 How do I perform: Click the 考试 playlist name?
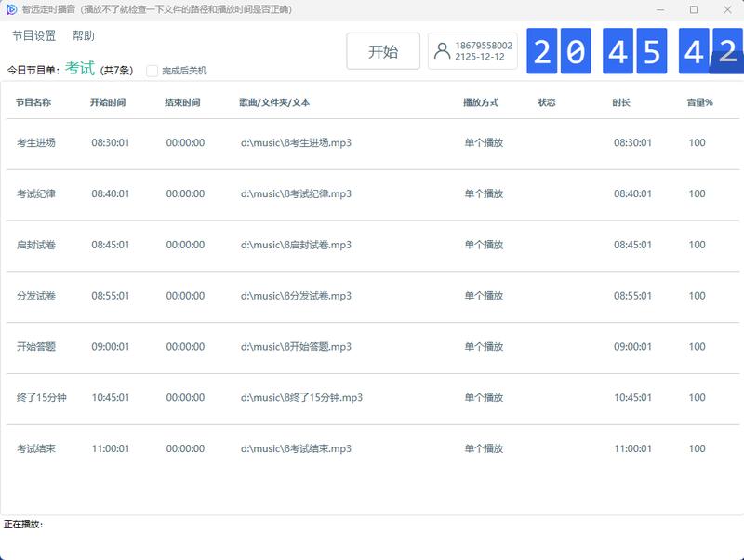(78, 67)
